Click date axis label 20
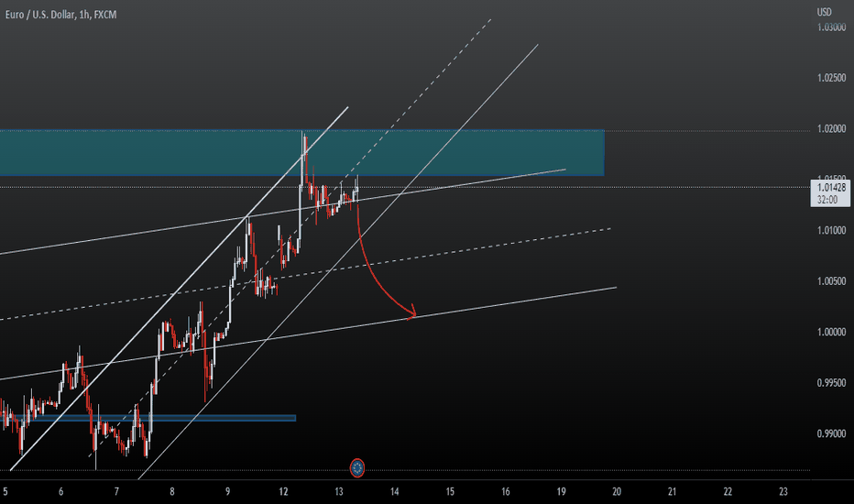The image size is (854, 504). [x=617, y=491]
